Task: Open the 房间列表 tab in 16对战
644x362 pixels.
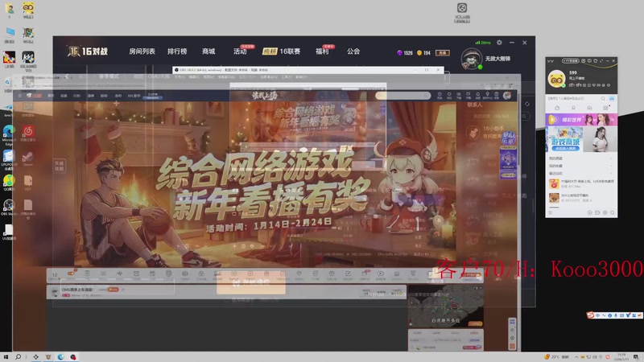Action: point(142,51)
